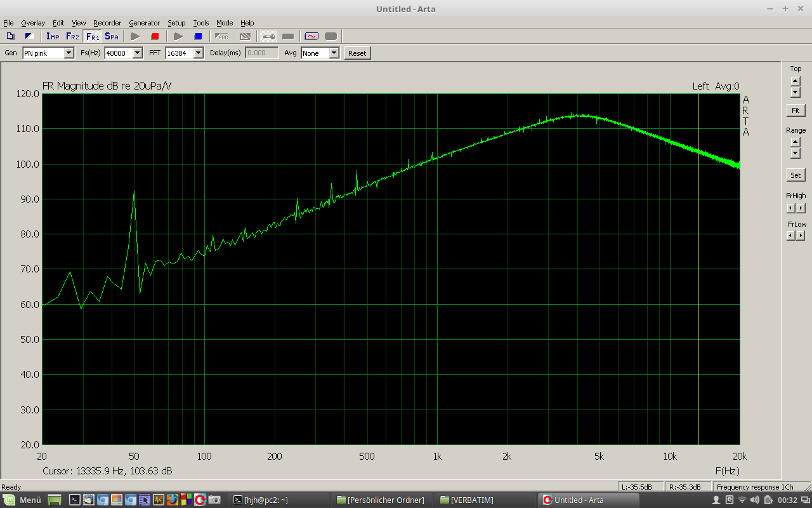The height and width of the screenshot is (508, 812).
Task: Click the Reset button
Action: 357,53
